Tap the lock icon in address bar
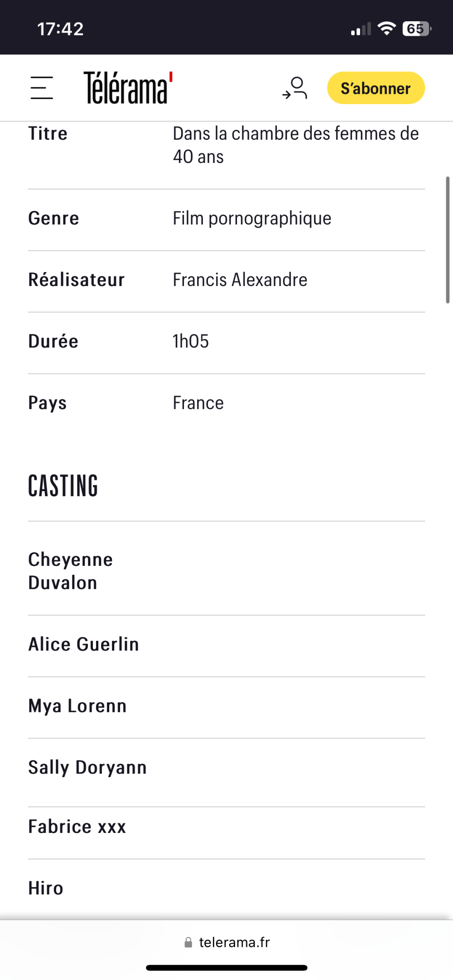Screen dimensions: 453x980 coord(188,943)
